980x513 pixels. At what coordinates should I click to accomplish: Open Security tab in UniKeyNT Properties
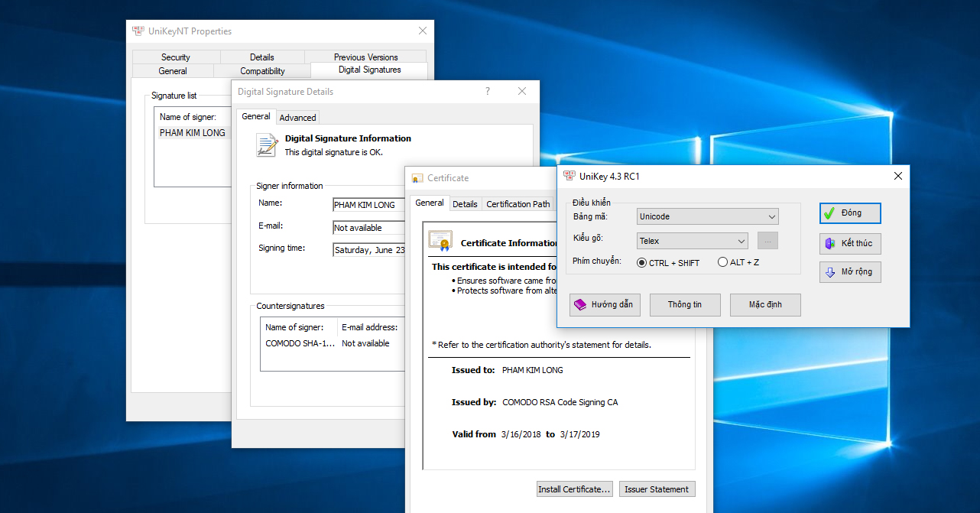[x=176, y=57]
